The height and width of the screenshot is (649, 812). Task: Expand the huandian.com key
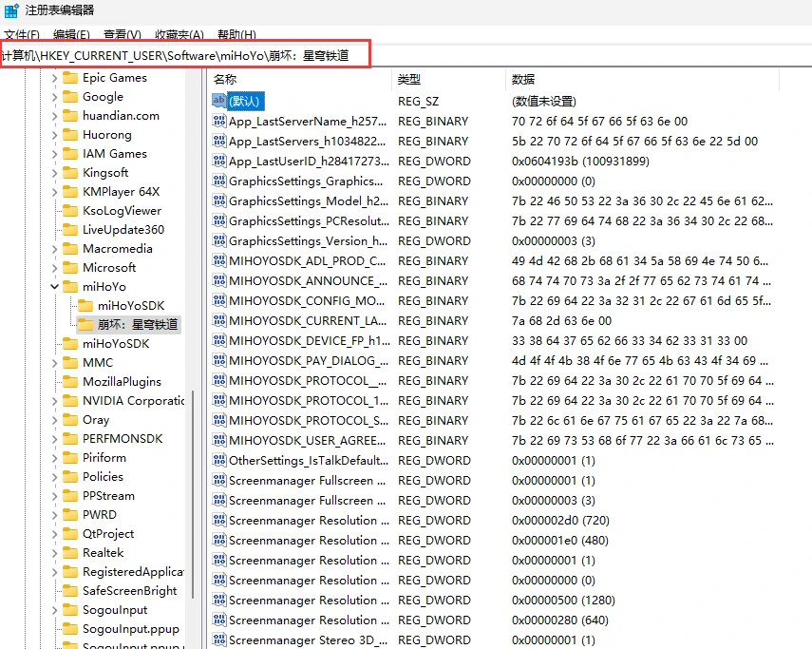(54, 116)
